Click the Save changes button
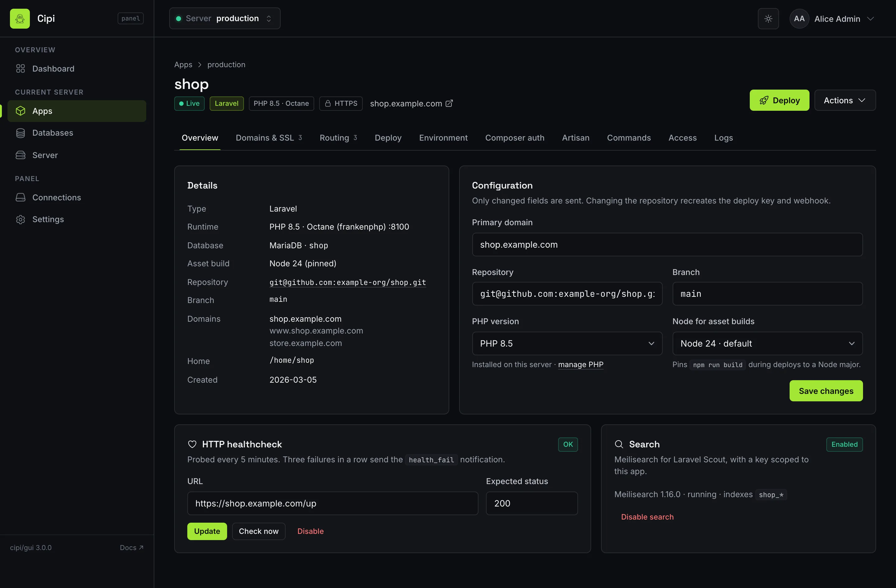Screen dimensions: 896x588 pyautogui.click(x=826, y=391)
